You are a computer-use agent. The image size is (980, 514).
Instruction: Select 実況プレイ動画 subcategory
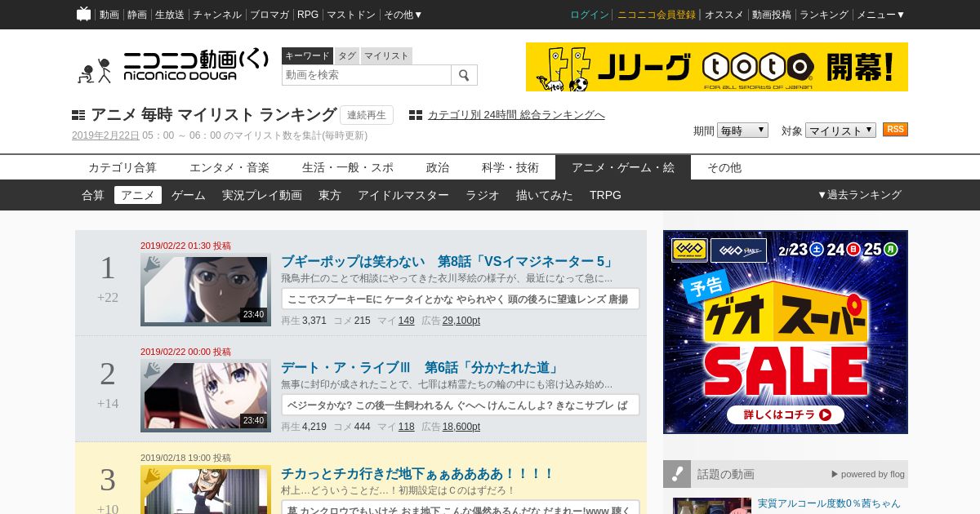[x=262, y=195]
